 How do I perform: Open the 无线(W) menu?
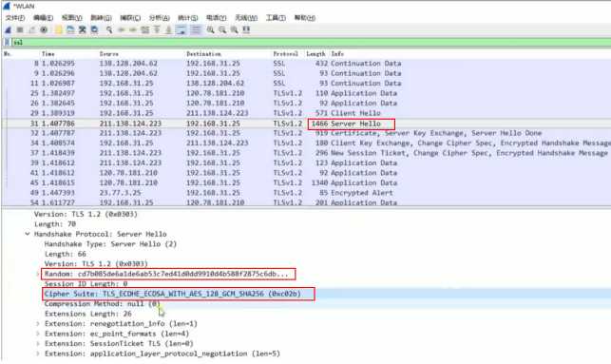246,18
